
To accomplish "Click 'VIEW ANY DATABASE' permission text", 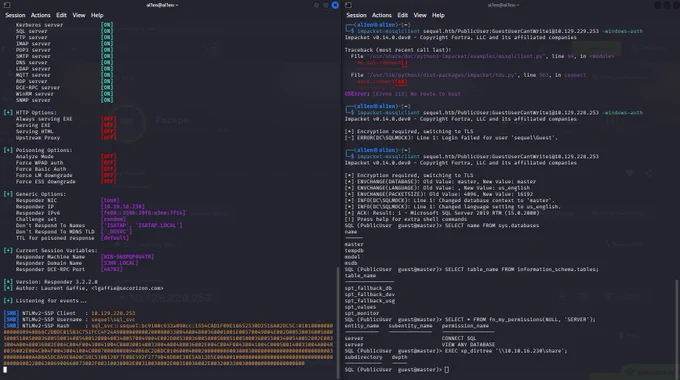I will (x=468, y=344).
